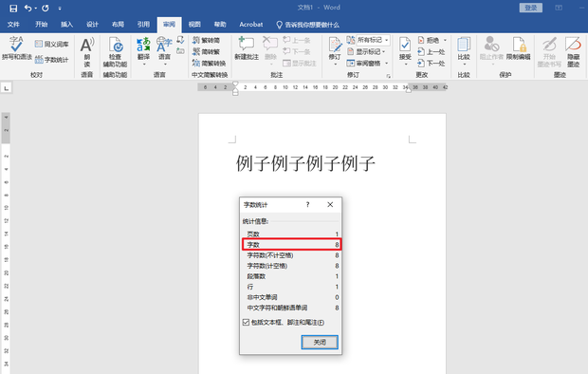Viewport: 588px width, 374px height.
Task: Convert text with 简转繁
Action: click(x=206, y=51)
